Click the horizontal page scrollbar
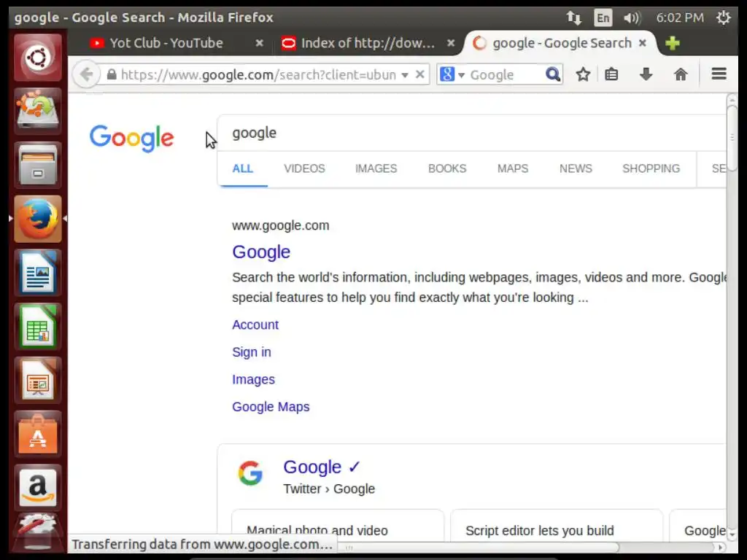747x560 pixels. 479,548
